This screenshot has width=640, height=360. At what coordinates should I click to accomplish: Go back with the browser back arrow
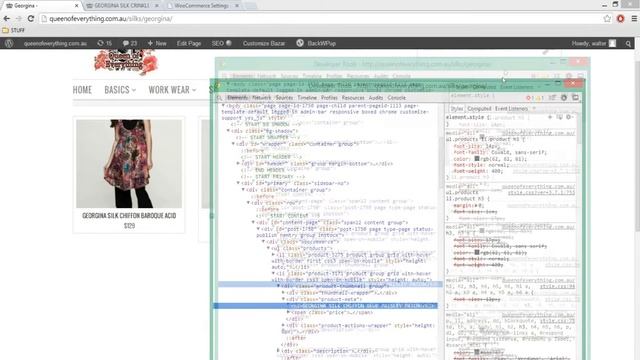[7, 19]
